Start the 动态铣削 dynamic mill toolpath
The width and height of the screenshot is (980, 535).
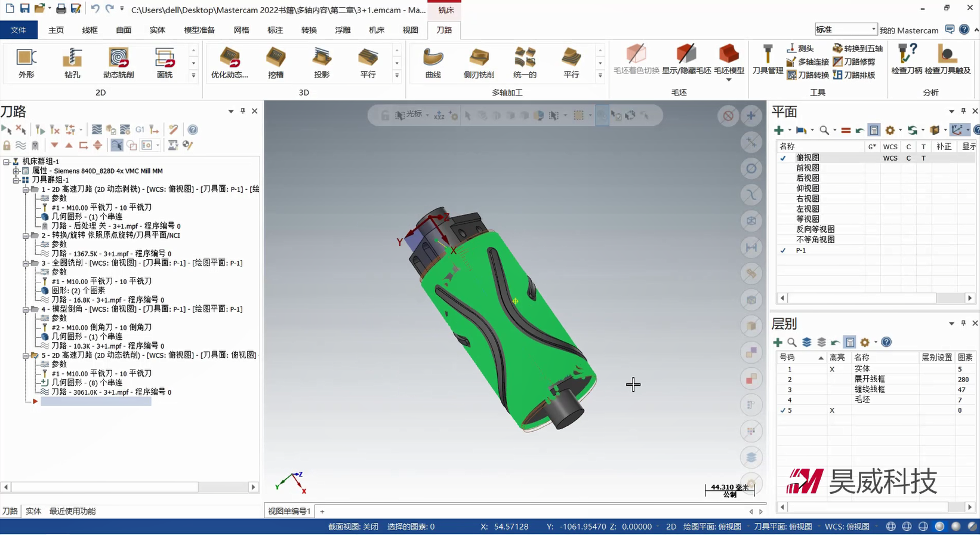118,63
